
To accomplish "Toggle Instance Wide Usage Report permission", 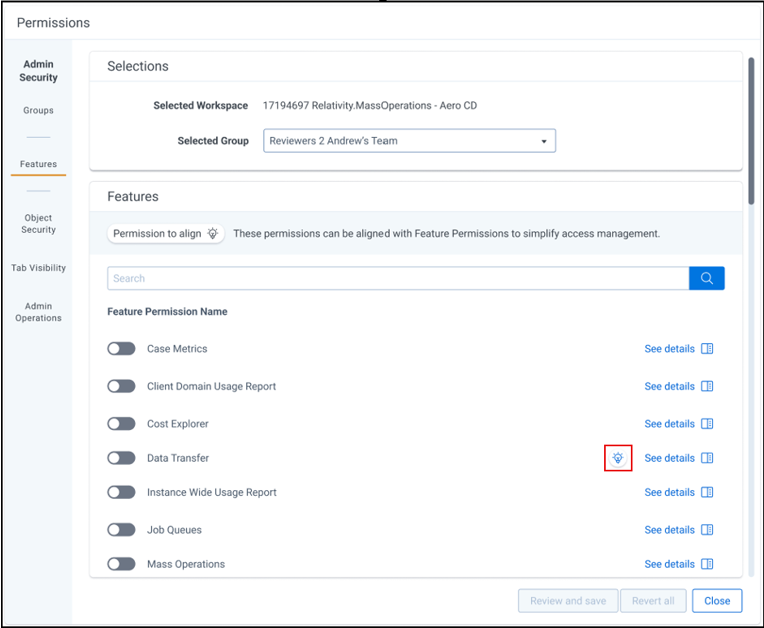I will tap(121, 492).
